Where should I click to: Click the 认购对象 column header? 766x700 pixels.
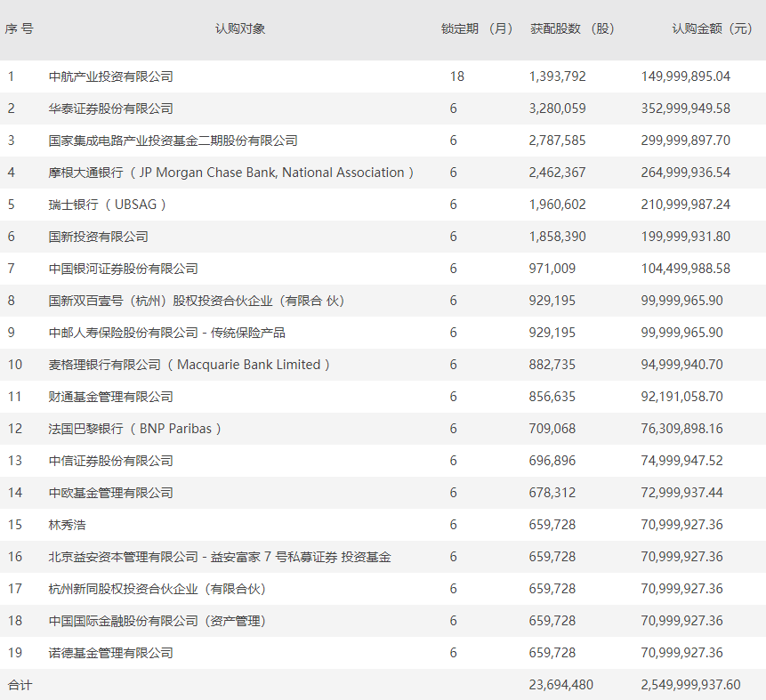[240, 28]
